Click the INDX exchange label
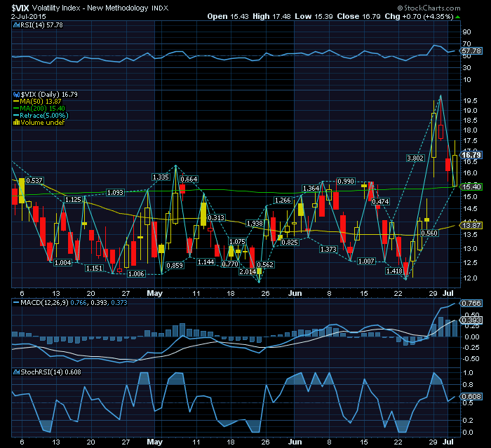The height and width of the screenshot is (448, 491). (x=160, y=8)
